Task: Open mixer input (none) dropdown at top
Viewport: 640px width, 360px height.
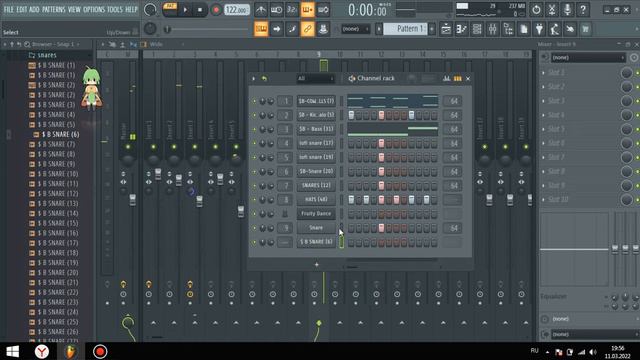Action: click(x=588, y=58)
